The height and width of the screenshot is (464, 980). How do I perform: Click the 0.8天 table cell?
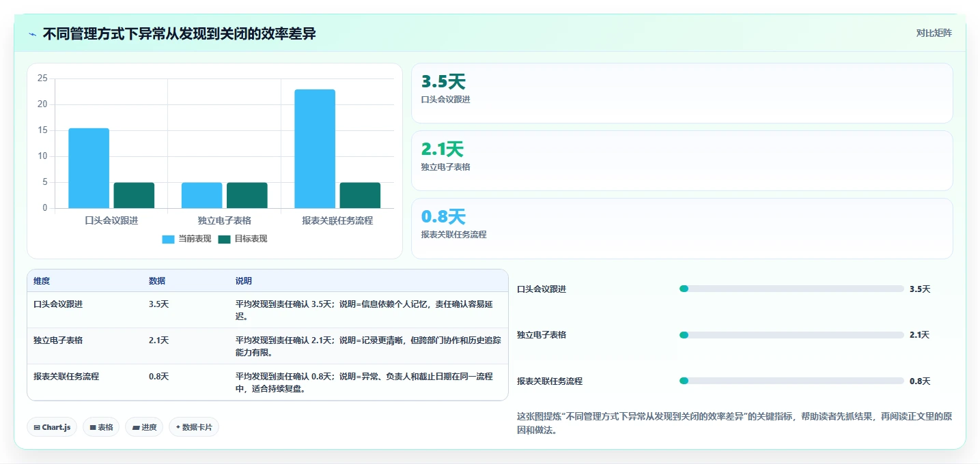point(158,376)
